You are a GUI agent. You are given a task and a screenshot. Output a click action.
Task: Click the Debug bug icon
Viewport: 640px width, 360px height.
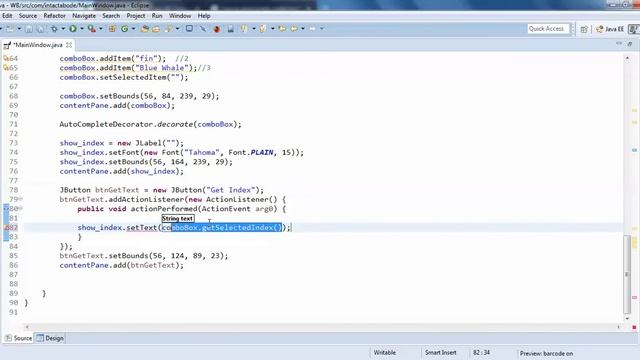coord(54,29)
